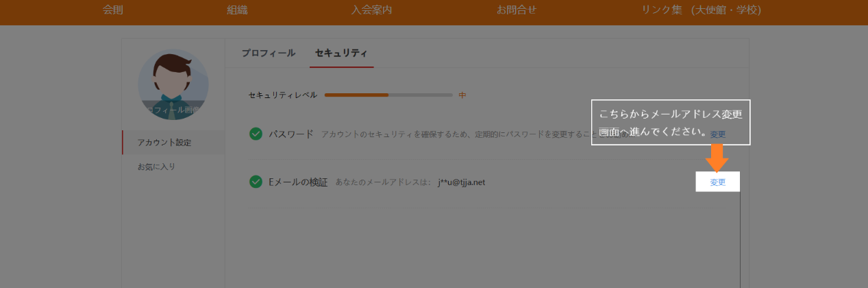Click the 変更 link in the password row
The width and height of the screenshot is (868, 288).
[717, 134]
